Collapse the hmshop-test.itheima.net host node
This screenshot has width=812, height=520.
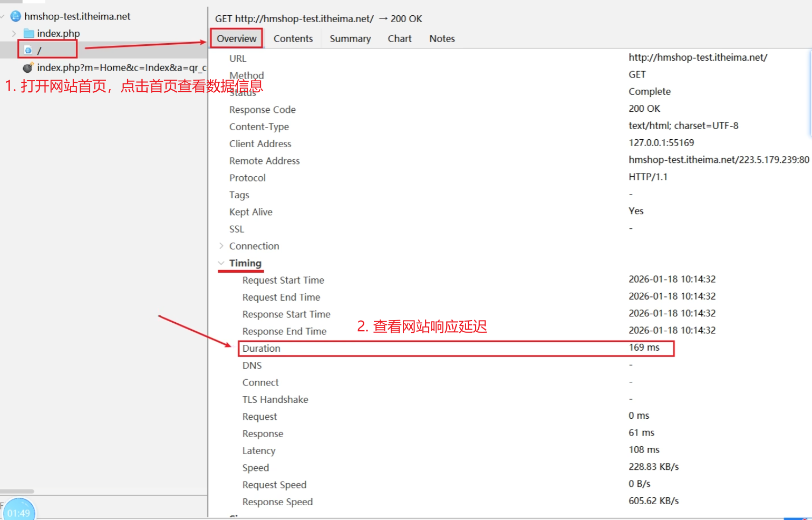(x=3, y=16)
